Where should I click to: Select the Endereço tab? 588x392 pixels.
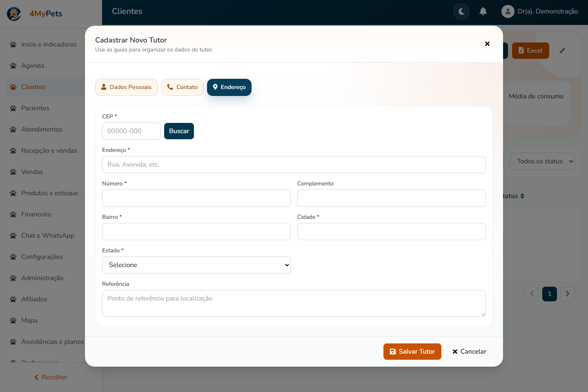(x=229, y=87)
